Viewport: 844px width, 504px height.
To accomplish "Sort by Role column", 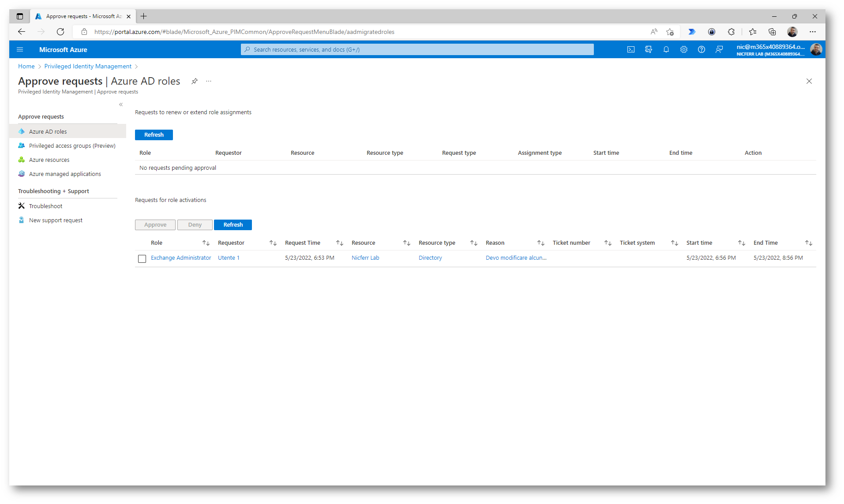I will [x=206, y=243].
